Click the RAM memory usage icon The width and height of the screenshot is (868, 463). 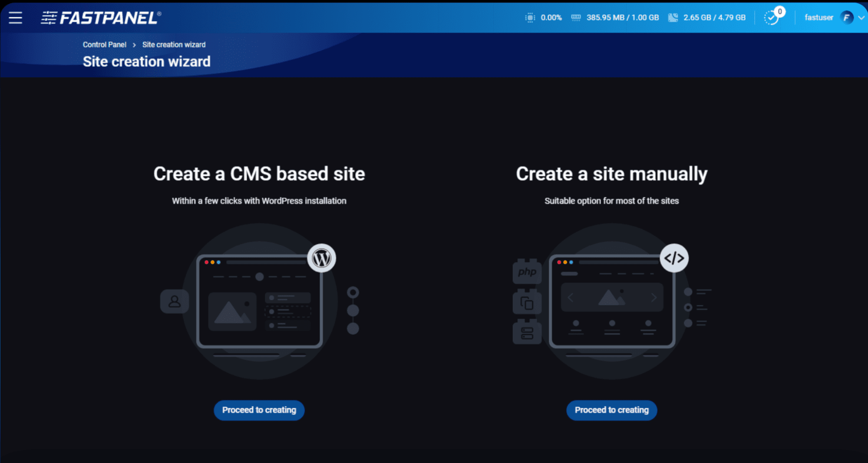point(576,17)
